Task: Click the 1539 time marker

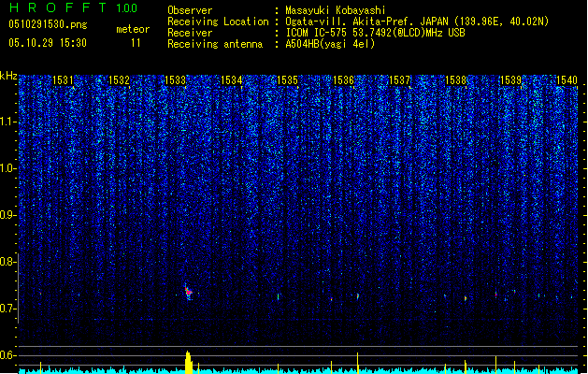Action: pos(511,80)
